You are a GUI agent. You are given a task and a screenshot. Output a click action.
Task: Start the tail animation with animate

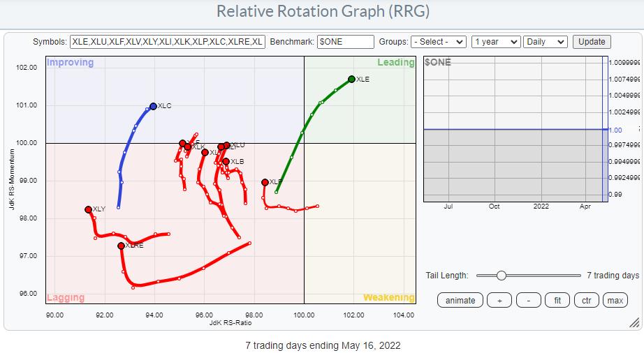460,301
